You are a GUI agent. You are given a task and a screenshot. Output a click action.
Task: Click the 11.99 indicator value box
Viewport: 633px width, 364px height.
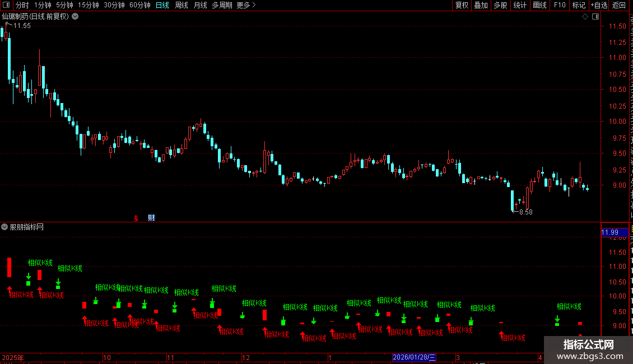pos(615,232)
